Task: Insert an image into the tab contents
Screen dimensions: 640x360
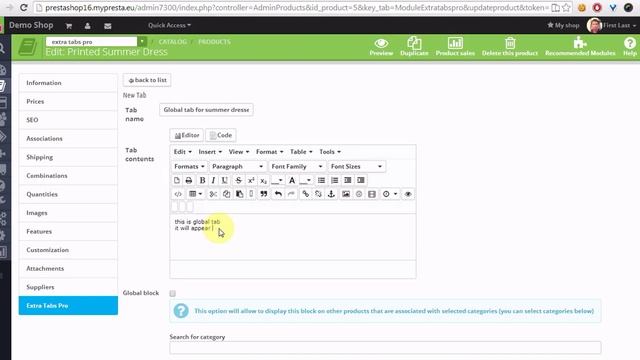Action: coord(346,194)
